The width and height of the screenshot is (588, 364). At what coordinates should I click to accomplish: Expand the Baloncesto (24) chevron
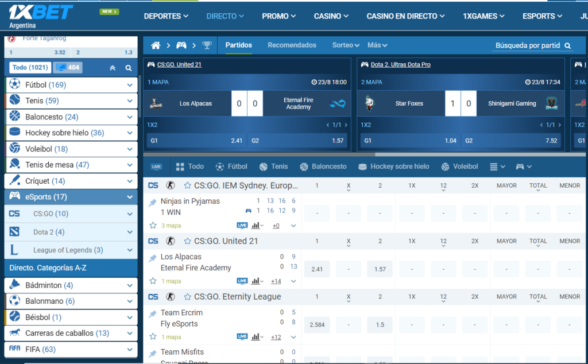coord(130,117)
